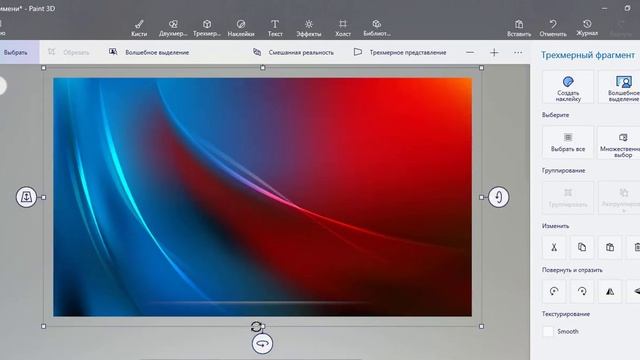This screenshot has height=360, width=640.
Task: Click the Crop (Обрезать) tool
Action: click(69, 52)
